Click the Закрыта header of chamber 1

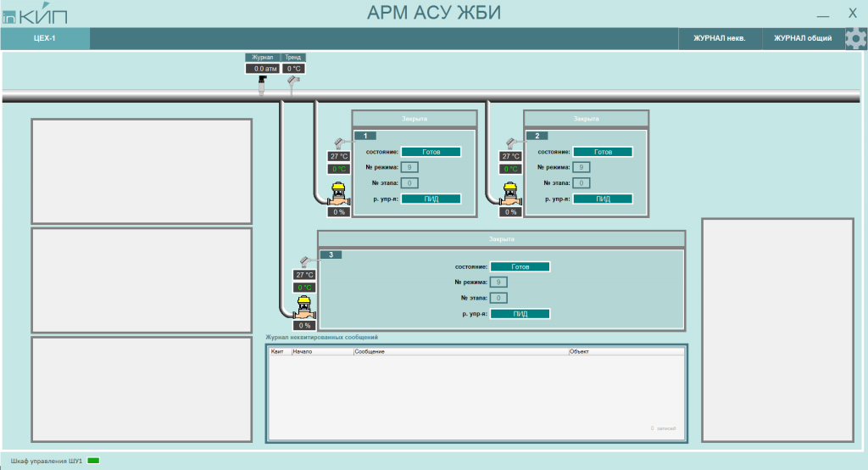tap(414, 119)
